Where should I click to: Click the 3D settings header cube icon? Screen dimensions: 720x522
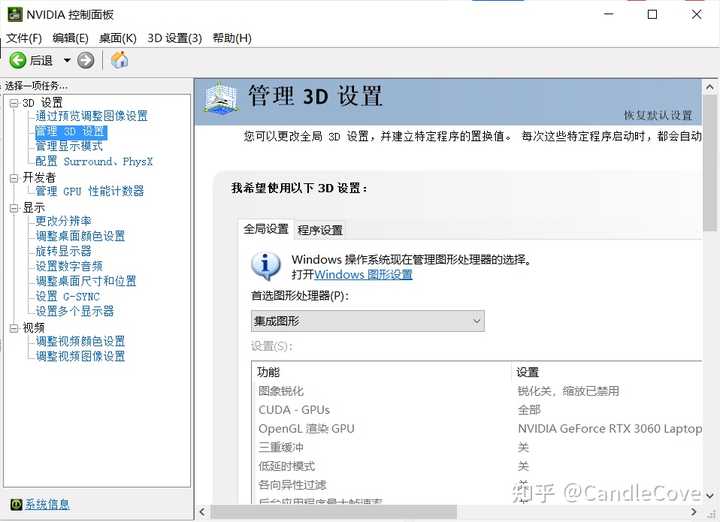(221, 97)
